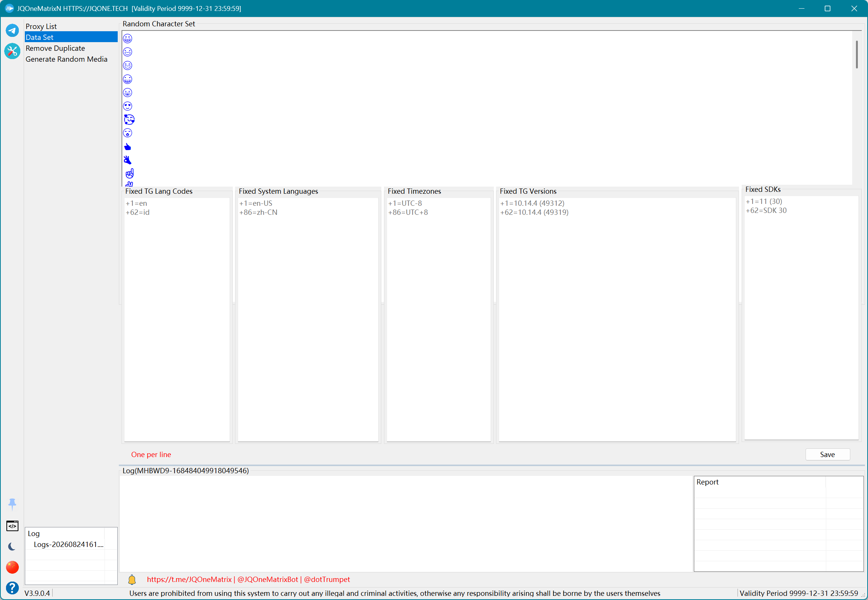Image resolution: width=868 pixels, height=600 pixels.
Task: Click the red 'One per line' note
Action: pyautogui.click(x=151, y=454)
